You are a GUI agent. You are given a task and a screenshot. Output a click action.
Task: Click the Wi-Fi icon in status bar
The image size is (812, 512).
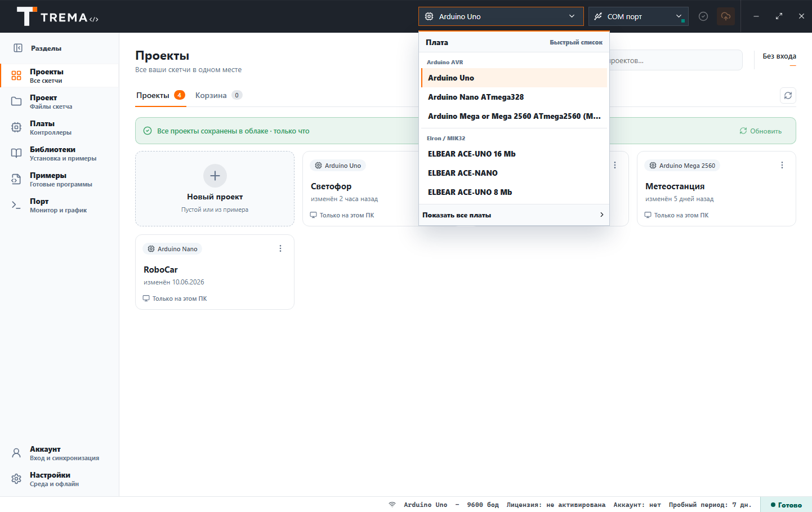point(392,505)
